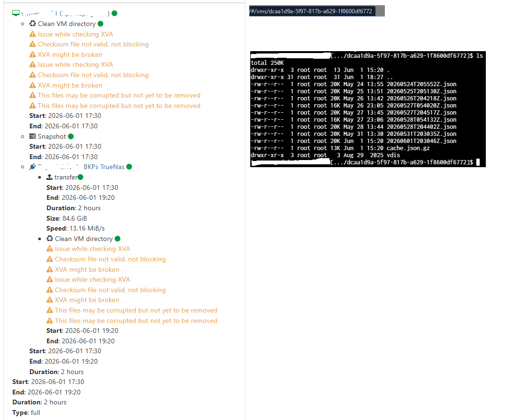Click the green status dot after transfer

click(x=81, y=177)
